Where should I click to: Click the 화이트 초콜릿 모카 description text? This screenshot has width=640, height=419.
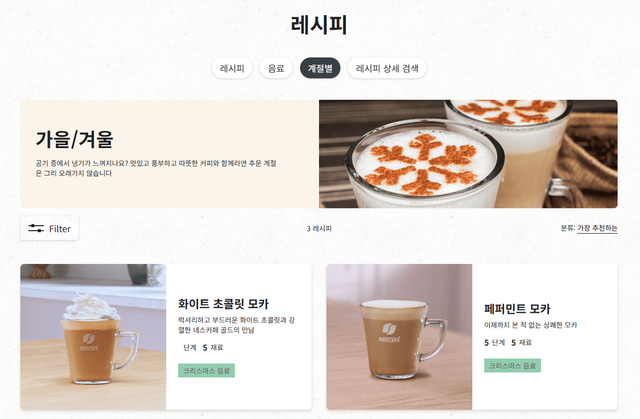[x=236, y=325]
